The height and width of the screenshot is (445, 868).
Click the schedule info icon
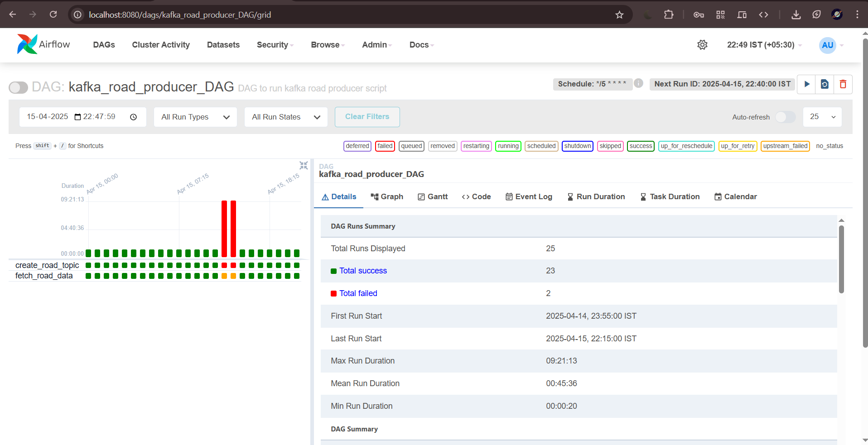(x=638, y=83)
